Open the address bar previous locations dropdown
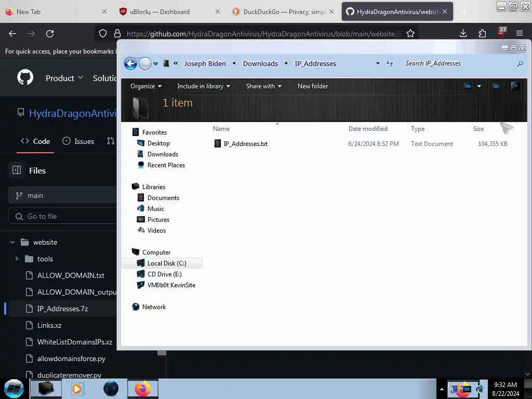 pyautogui.click(x=378, y=63)
